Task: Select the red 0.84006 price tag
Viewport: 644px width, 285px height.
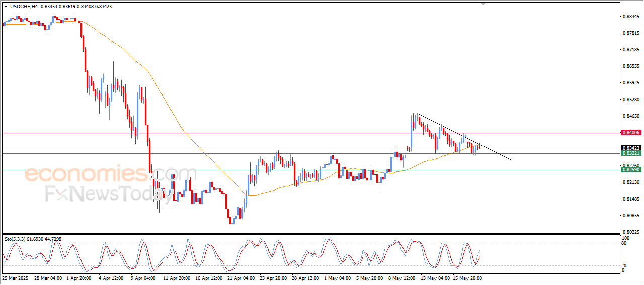Action: click(630, 133)
